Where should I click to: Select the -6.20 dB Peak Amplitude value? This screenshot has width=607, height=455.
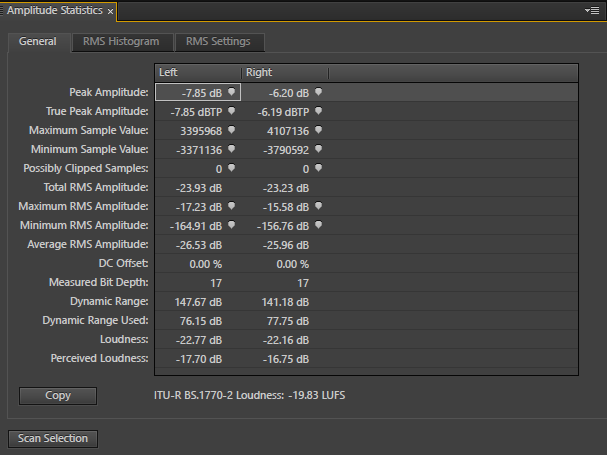click(289, 93)
